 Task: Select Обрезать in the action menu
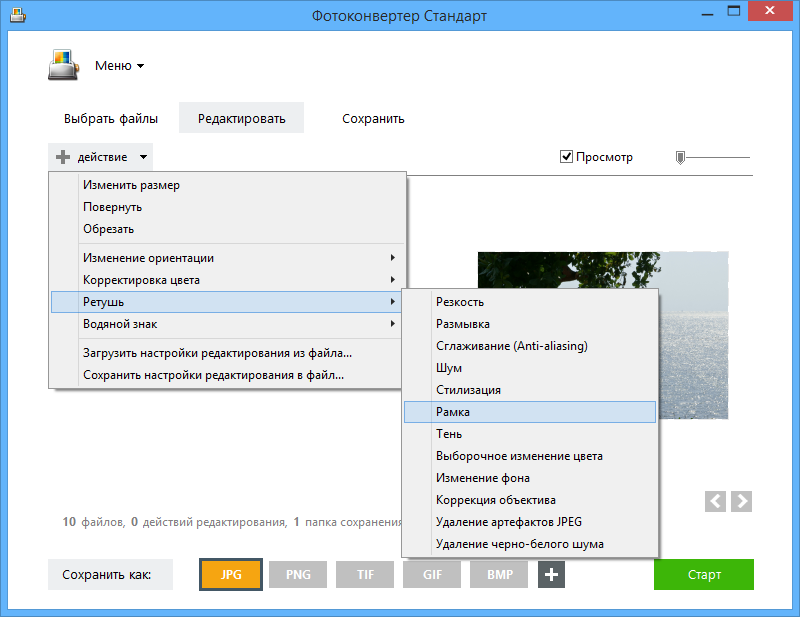click(x=228, y=229)
